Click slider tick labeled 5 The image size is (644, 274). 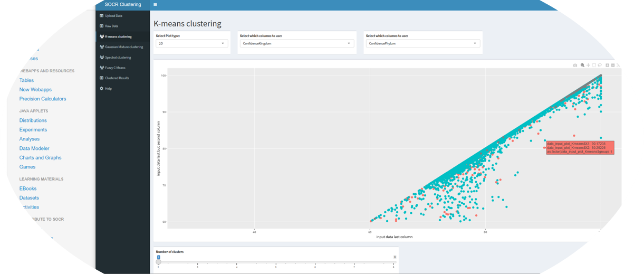[x=276, y=267]
